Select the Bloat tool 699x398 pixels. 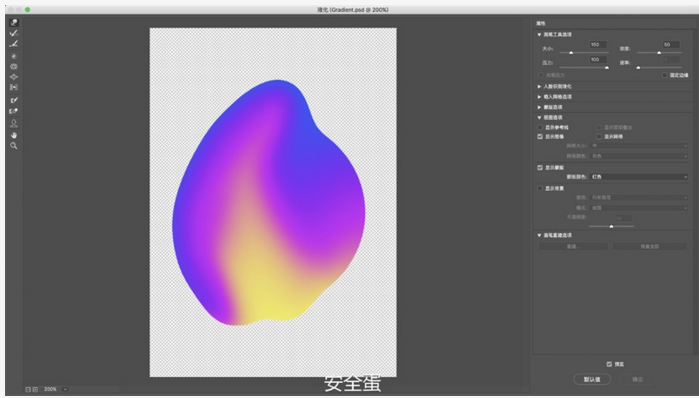[x=14, y=77]
